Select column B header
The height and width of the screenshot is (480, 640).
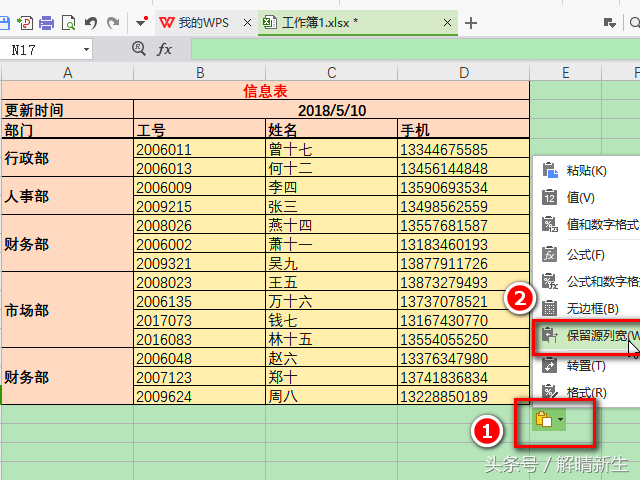tap(200, 72)
